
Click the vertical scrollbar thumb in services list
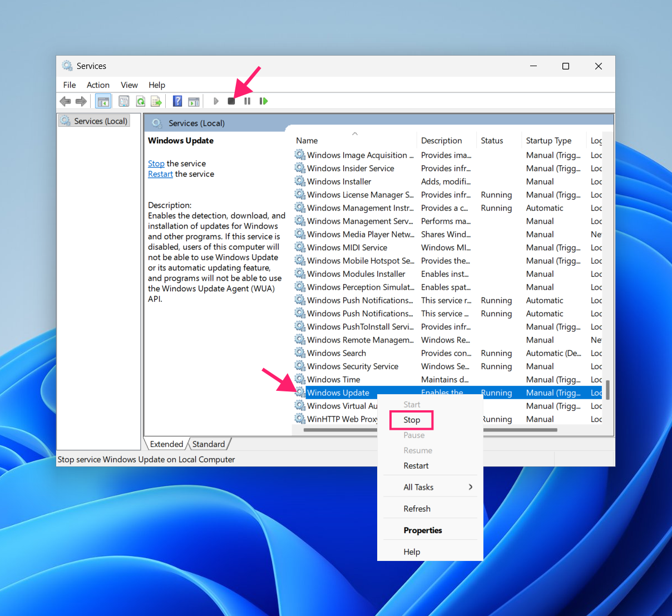click(x=607, y=390)
